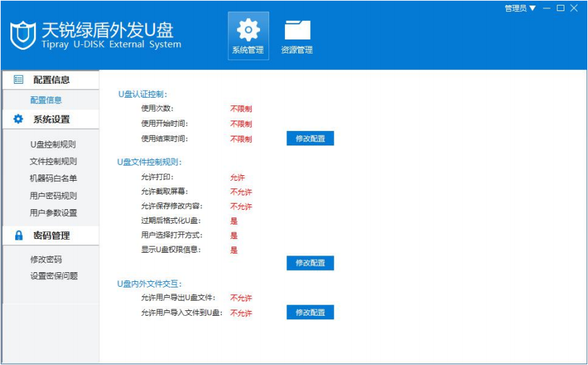Click the U盘认证控制 section heading
The width and height of the screenshot is (588, 365).
coord(143,94)
